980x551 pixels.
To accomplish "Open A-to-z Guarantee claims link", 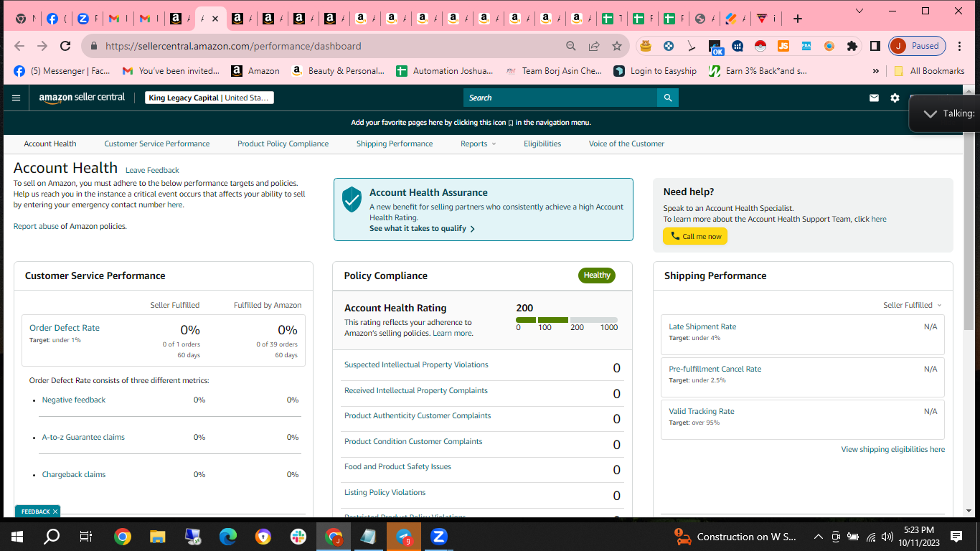I will (83, 437).
